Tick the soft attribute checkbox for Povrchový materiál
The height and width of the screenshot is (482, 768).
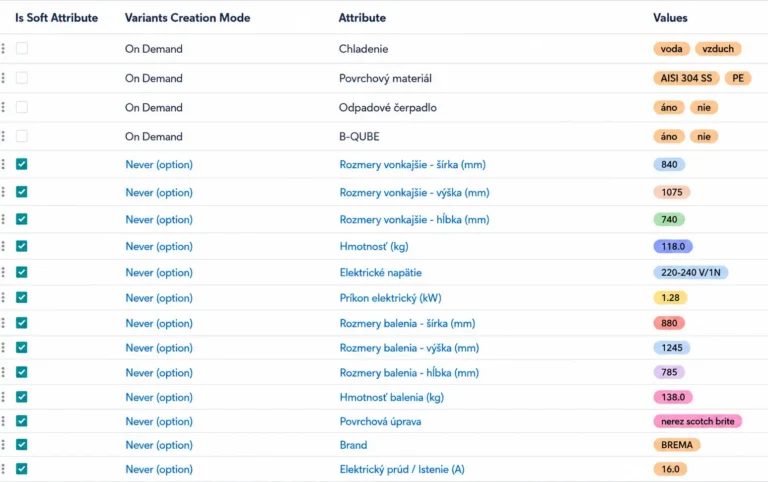pos(22,77)
